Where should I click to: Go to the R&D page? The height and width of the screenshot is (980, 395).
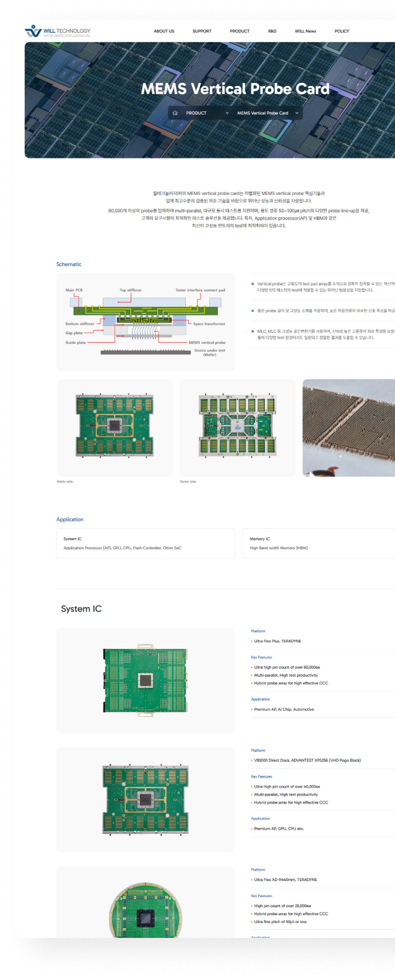[272, 31]
